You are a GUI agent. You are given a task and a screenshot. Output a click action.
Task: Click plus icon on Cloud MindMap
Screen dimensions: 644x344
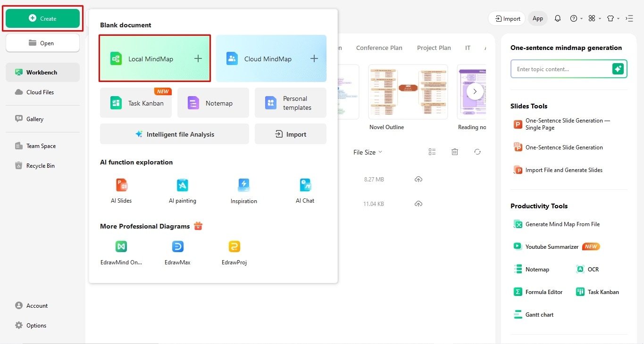[314, 58]
